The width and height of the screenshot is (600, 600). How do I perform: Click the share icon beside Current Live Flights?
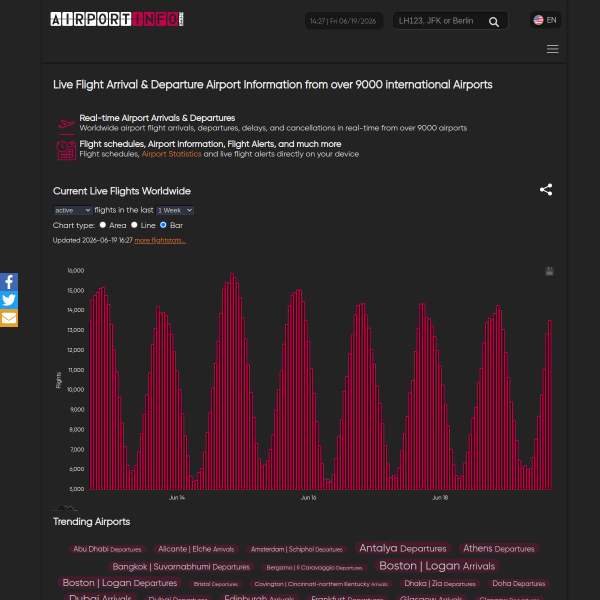pos(546,189)
